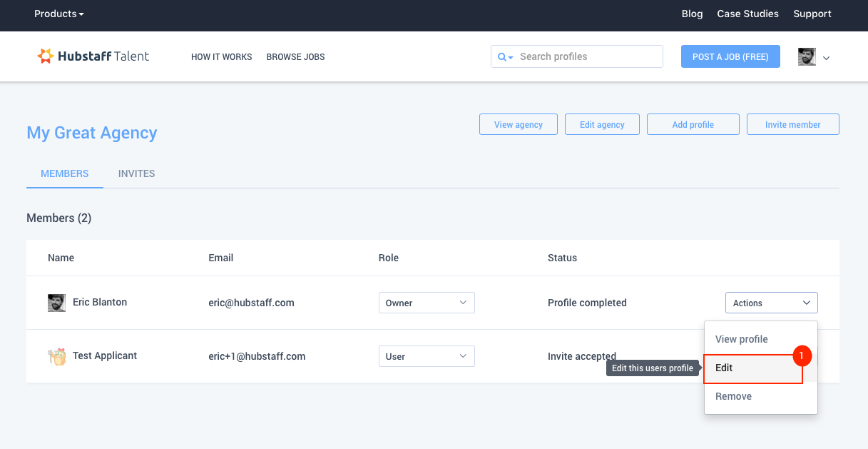
Task: Click the search magnifier icon
Action: point(502,57)
